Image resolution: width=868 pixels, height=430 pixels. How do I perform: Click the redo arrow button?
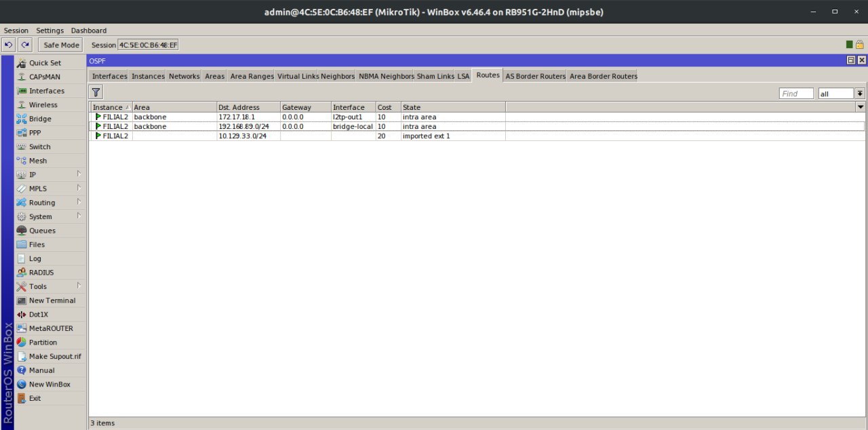point(25,45)
